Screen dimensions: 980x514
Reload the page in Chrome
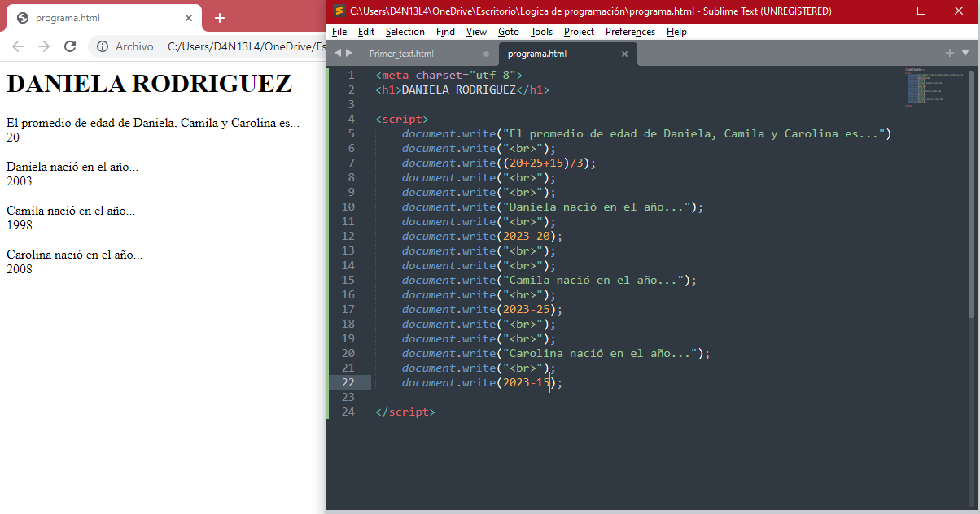click(x=70, y=46)
